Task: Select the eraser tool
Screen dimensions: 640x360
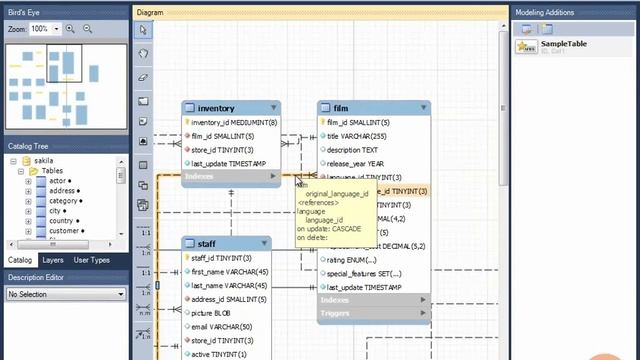Action: (143, 77)
